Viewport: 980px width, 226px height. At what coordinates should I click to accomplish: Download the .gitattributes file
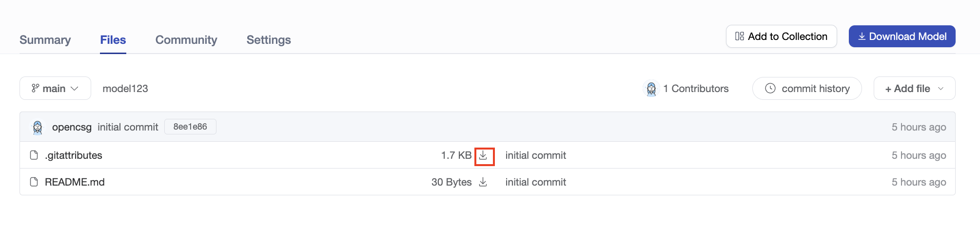(483, 155)
